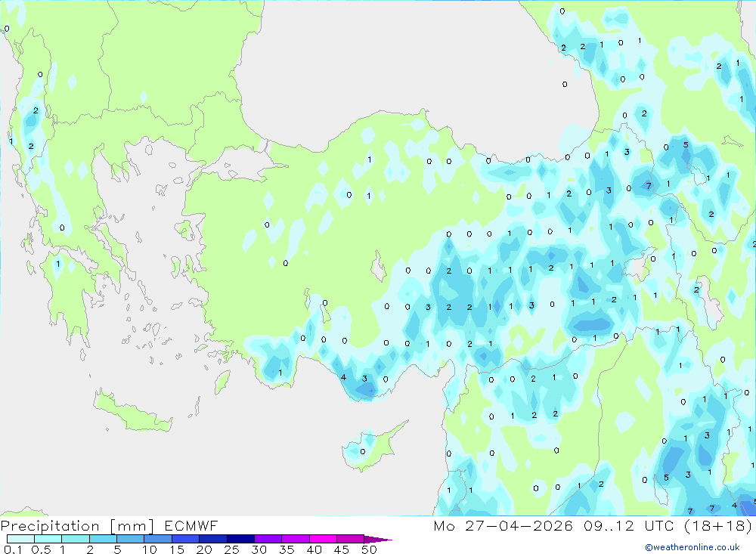756x554 pixels.
Task: Click the 20–25 mm legend swatch
Action: click(213, 539)
